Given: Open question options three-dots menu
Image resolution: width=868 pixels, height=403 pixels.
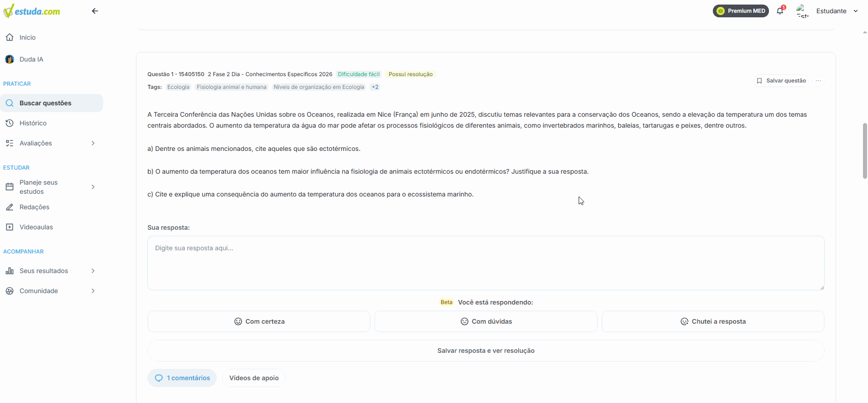Looking at the screenshot, I should pos(818,81).
